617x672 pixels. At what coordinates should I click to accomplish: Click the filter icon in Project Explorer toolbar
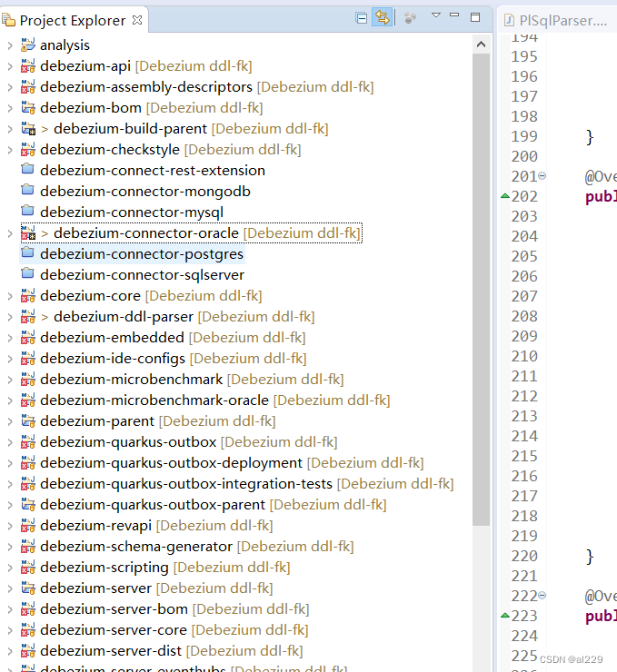tap(410, 18)
